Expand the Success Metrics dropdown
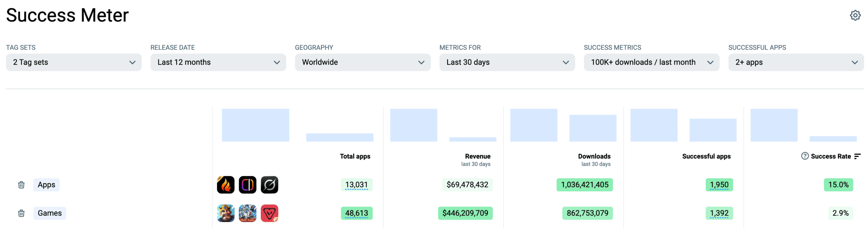The width and height of the screenshot is (868, 228). [x=651, y=62]
